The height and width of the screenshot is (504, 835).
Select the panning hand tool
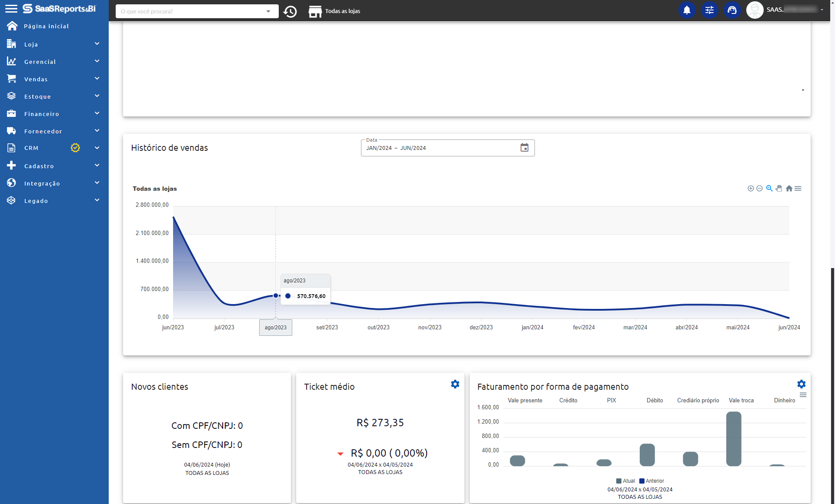click(x=779, y=189)
